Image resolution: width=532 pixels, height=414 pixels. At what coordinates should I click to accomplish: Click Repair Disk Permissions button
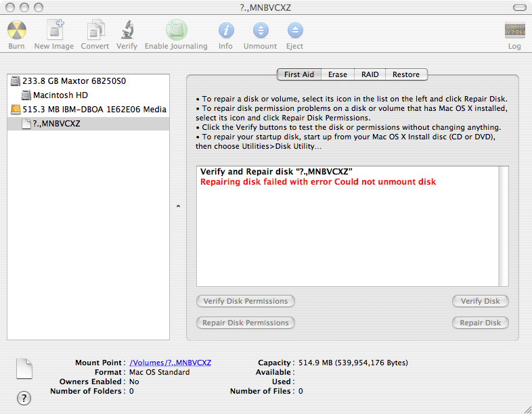(x=245, y=323)
